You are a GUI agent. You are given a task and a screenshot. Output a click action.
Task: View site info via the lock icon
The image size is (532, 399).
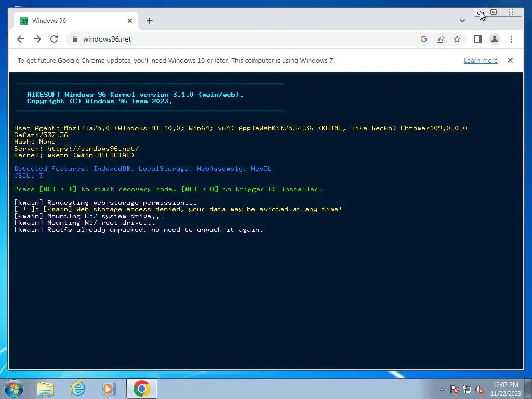click(75, 39)
